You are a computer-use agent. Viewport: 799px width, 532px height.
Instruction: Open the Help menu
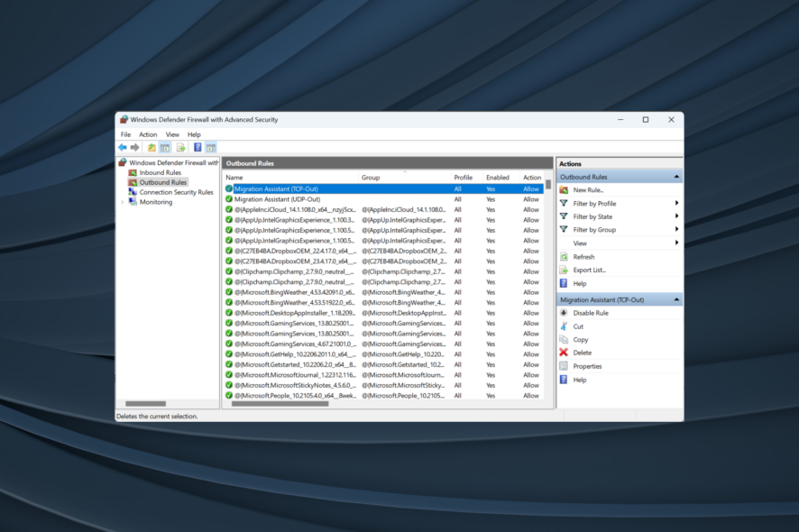194,134
